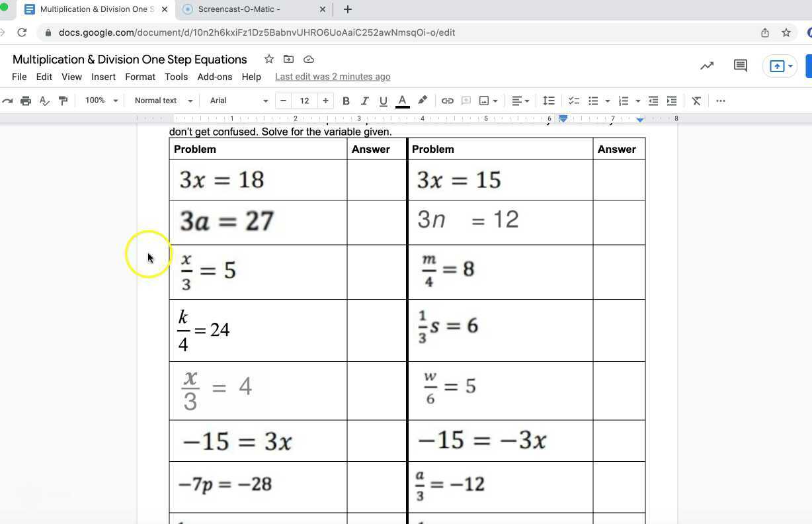This screenshot has width=812, height=524.
Task: Insert a link with chain icon
Action: tap(448, 101)
